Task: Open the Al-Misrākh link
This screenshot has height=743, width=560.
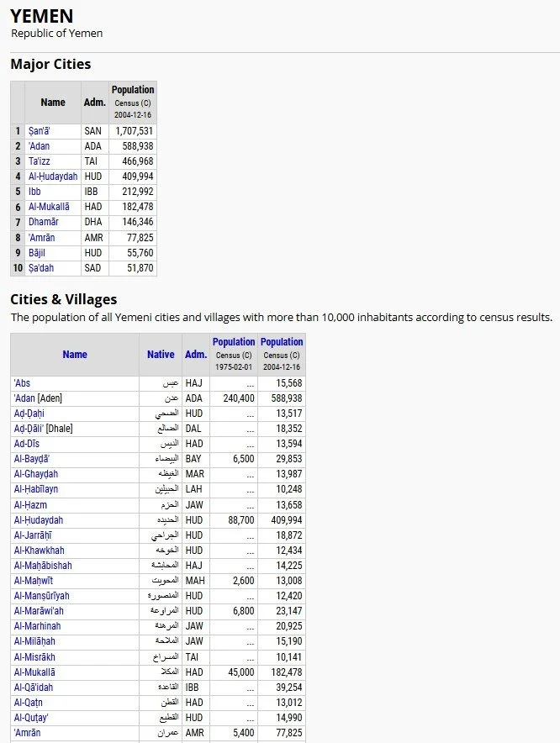Action: click(34, 657)
